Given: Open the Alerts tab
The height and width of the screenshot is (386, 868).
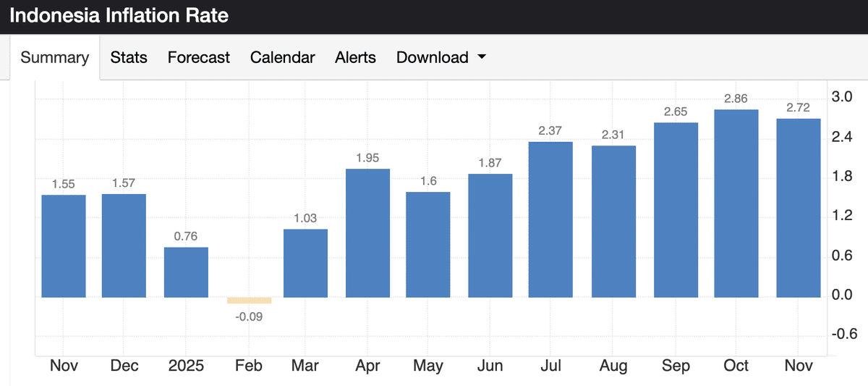Looking at the screenshot, I should [355, 58].
